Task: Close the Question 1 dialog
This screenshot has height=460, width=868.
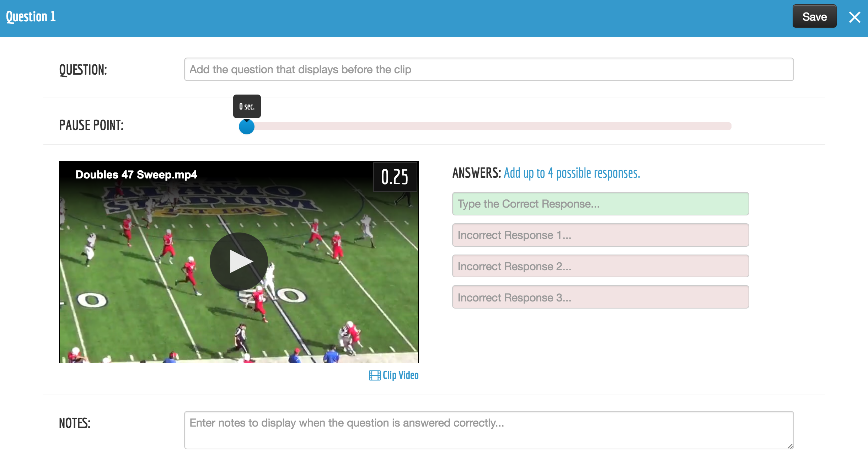Action: tap(854, 17)
